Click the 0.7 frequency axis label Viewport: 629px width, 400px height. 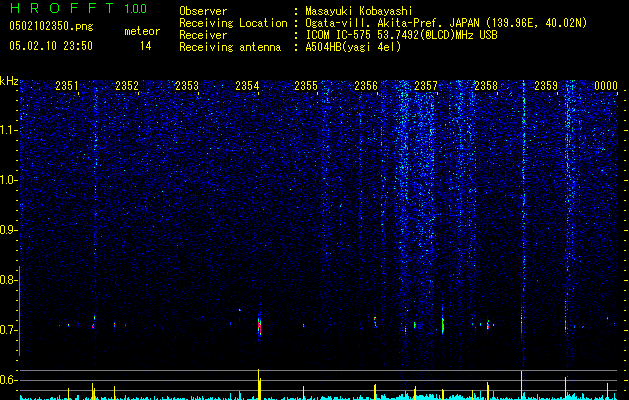[x=8, y=330]
